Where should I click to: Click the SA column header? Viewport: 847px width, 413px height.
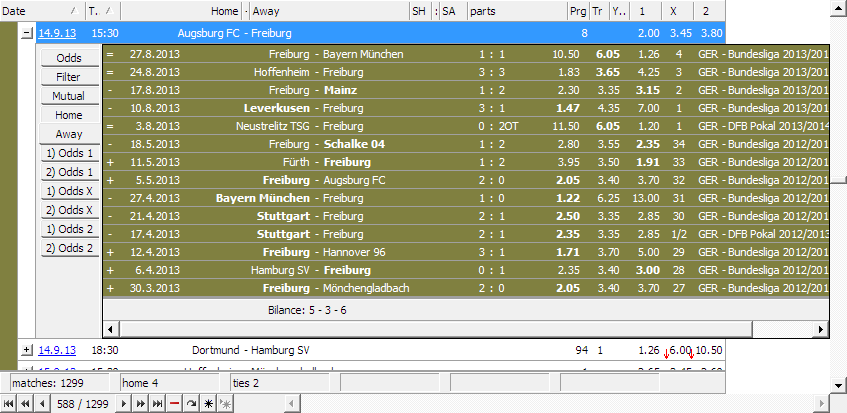click(453, 11)
